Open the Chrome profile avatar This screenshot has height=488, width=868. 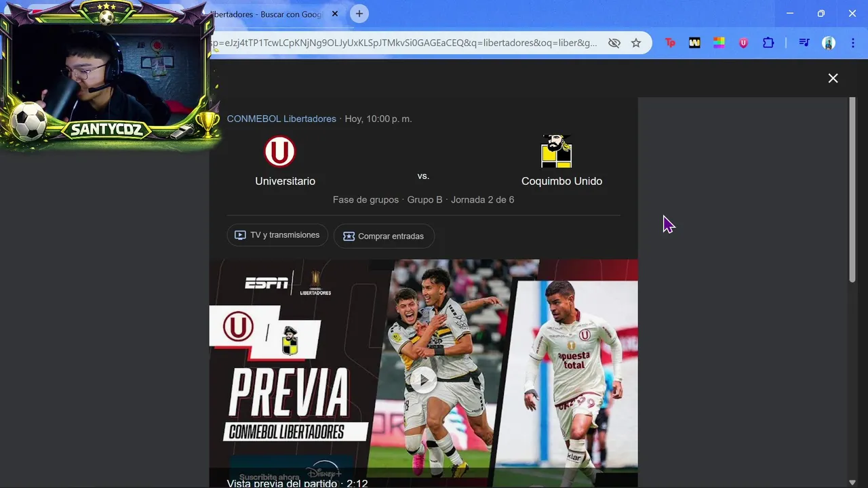pos(829,43)
